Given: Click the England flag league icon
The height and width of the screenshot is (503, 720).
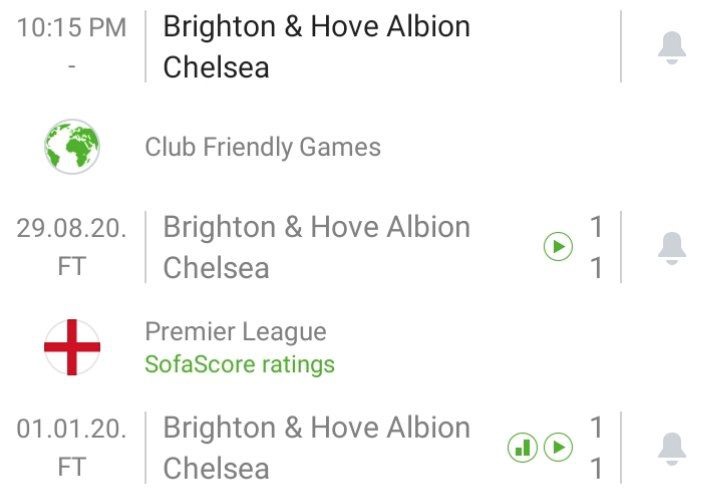Looking at the screenshot, I should coord(72,347).
